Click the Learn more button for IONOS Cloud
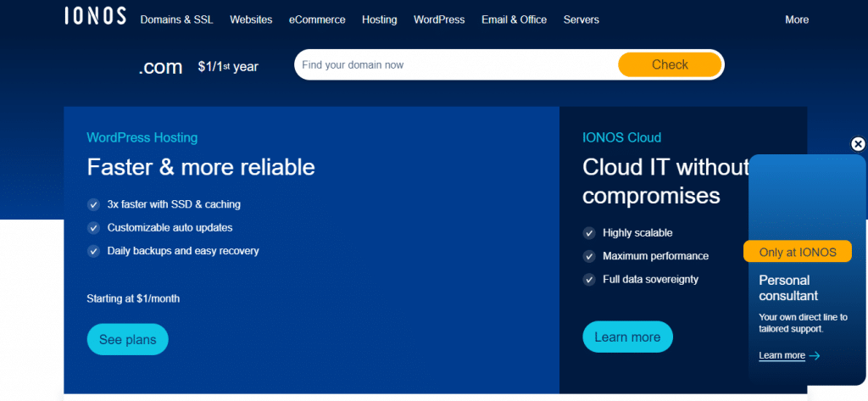The image size is (868, 401). (628, 337)
